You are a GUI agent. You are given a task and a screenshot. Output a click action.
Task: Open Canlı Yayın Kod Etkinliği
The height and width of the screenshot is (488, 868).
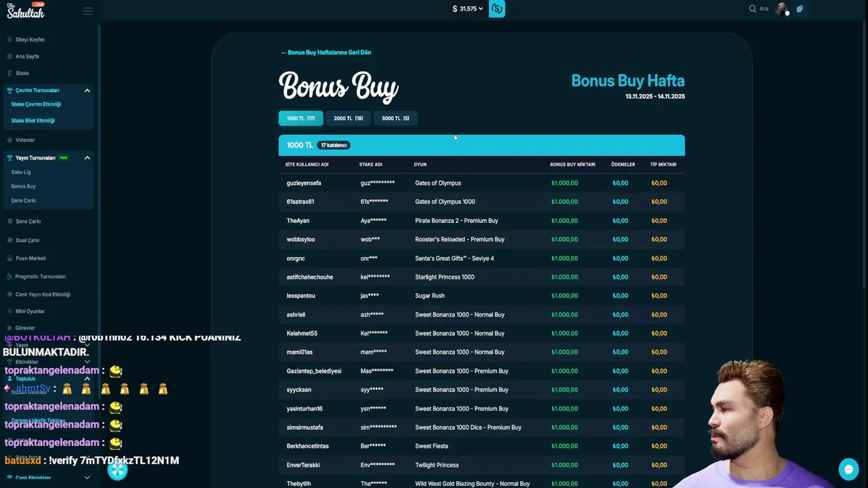[x=43, y=294]
